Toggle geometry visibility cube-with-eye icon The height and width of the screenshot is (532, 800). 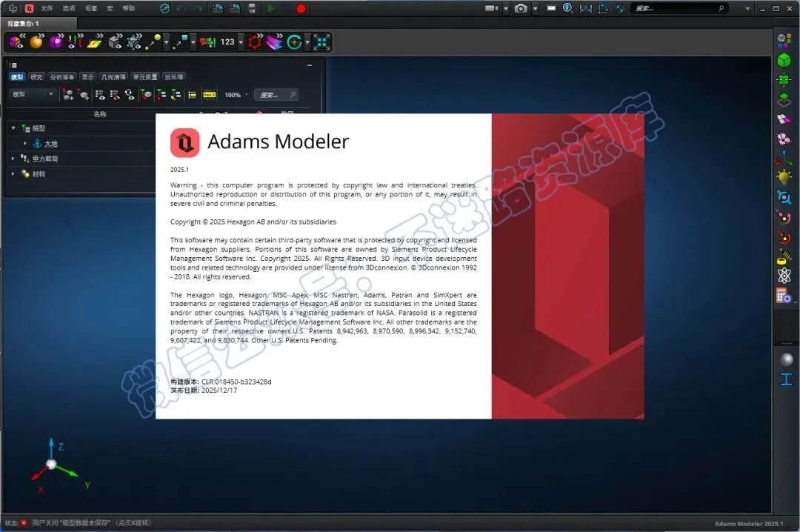pyautogui.click(x=16, y=42)
